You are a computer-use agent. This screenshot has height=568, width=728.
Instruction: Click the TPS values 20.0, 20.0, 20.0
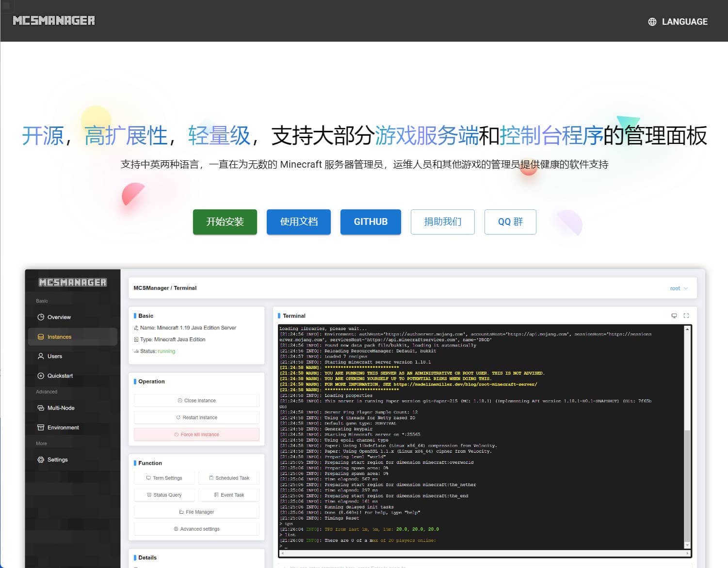(418, 529)
